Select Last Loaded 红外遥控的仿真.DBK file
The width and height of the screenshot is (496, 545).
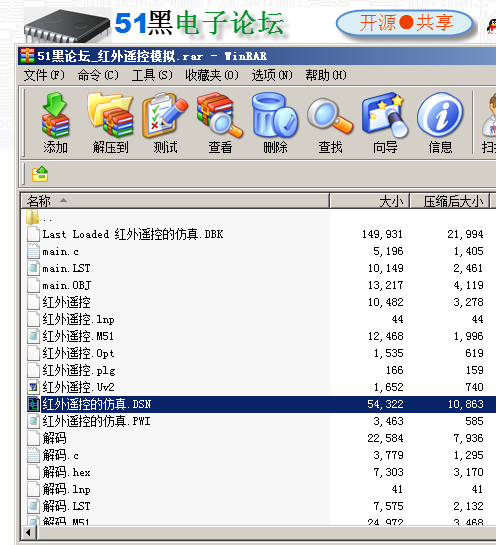133,234
